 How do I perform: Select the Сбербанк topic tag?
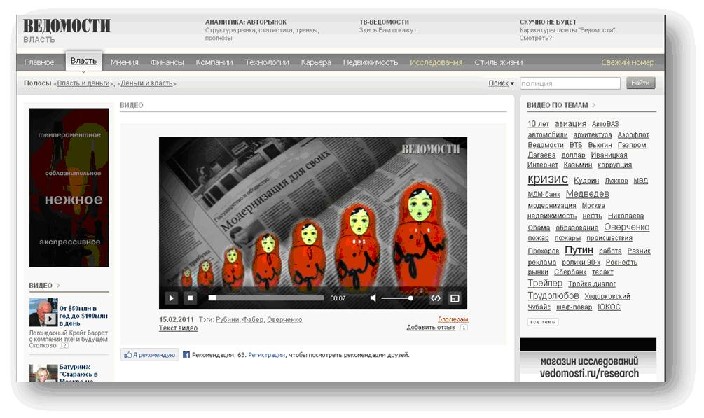tap(570, 272)
